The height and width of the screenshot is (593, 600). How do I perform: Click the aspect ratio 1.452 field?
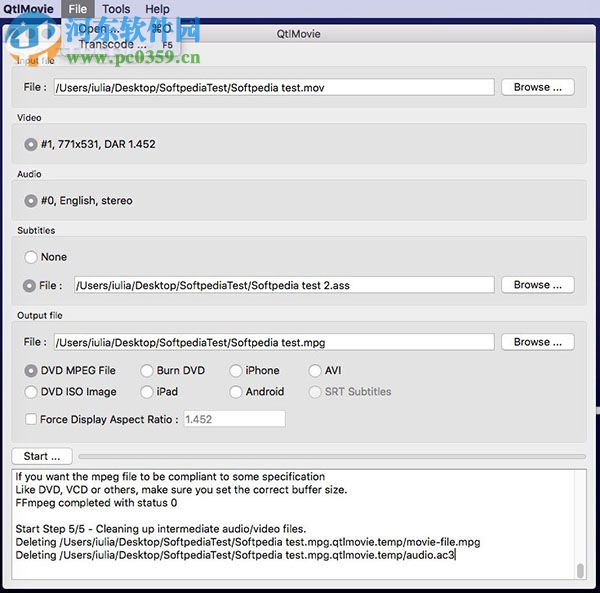tap(235, 419)
